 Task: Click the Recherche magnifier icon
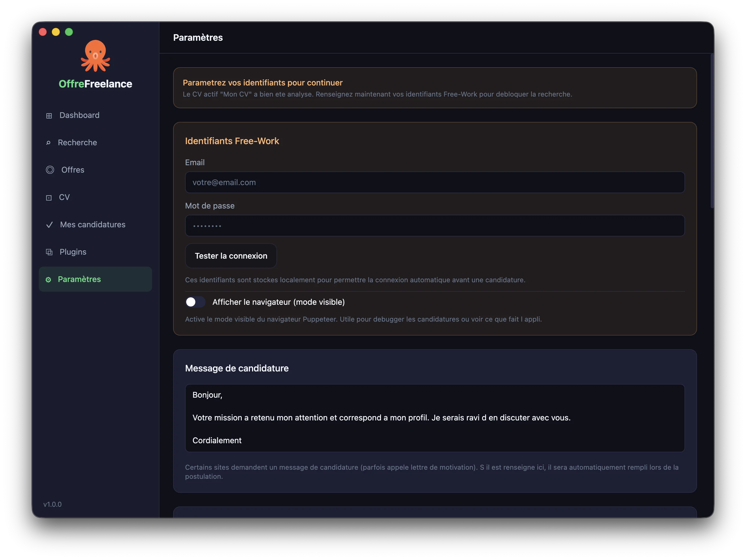[x=48, y=143]
